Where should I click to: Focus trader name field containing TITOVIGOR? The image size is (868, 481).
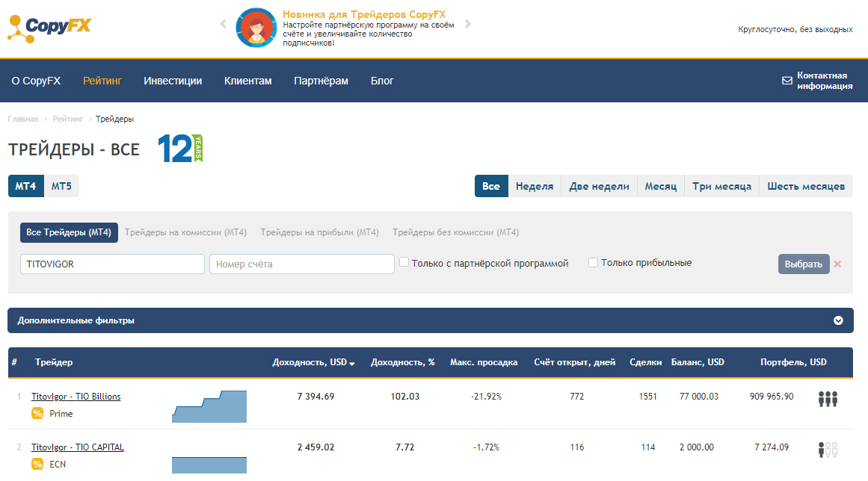click(x=112, y=264)
